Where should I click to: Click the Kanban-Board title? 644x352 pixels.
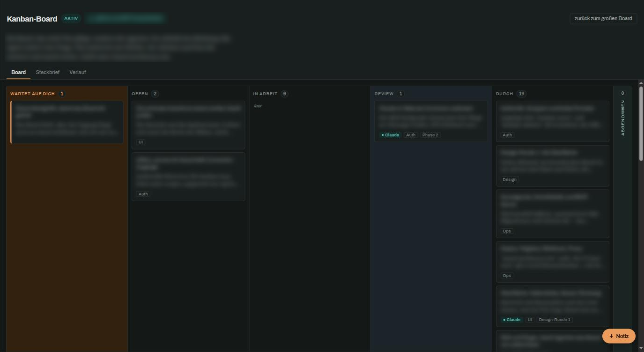[32, 19]
